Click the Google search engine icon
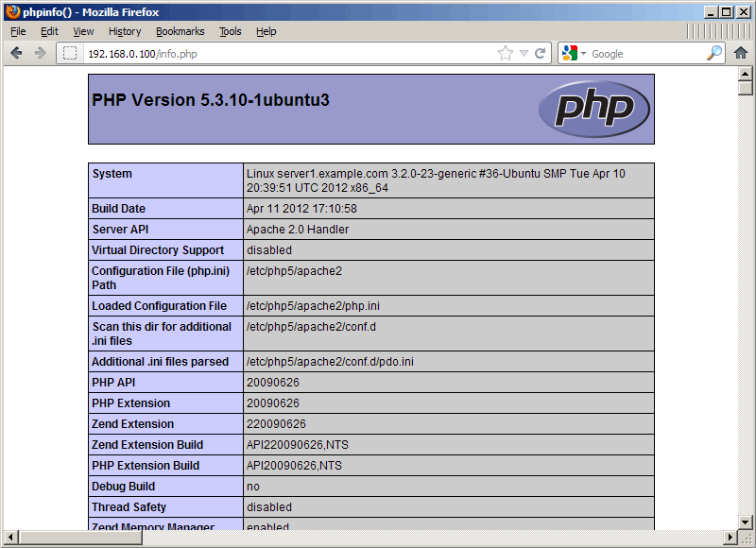Screen dimensions: 756x548 pos(570,53)
